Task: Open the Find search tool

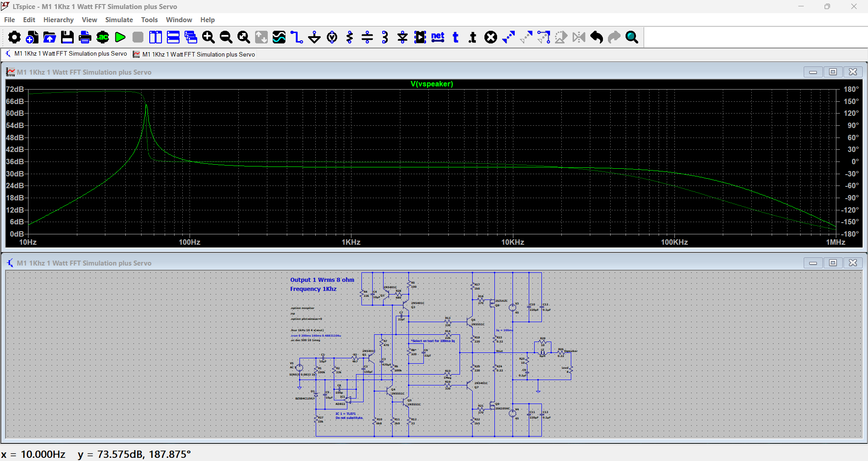Action: [x=632, y=37]
